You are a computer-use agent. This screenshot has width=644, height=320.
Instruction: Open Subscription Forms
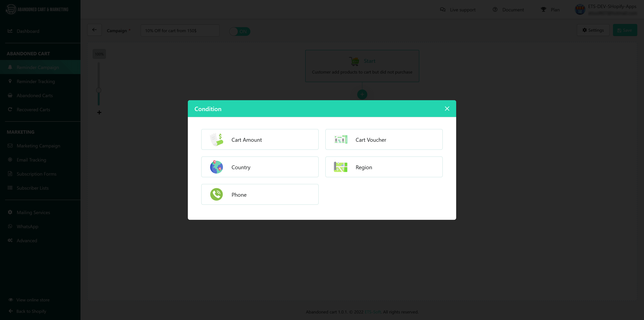(x=40, y=174)
